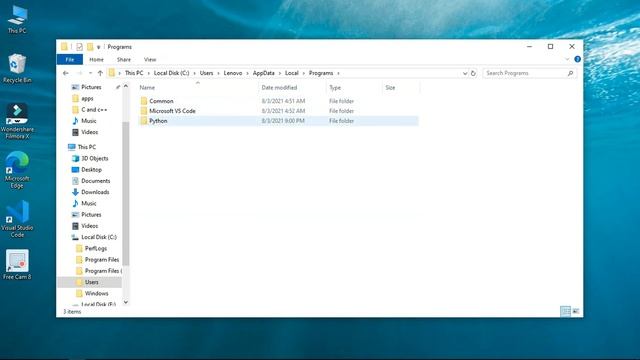
Task: Select Users folder in navigation tree
Action: click(x=89, y=282)
